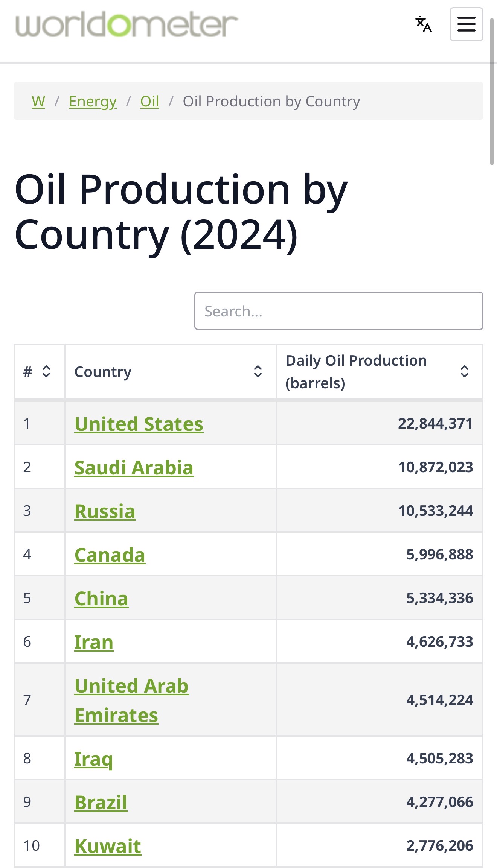Viewport: 497px width, 868px height.
Task: Open the hamburger navigation menu
Action: pos(466,24)
